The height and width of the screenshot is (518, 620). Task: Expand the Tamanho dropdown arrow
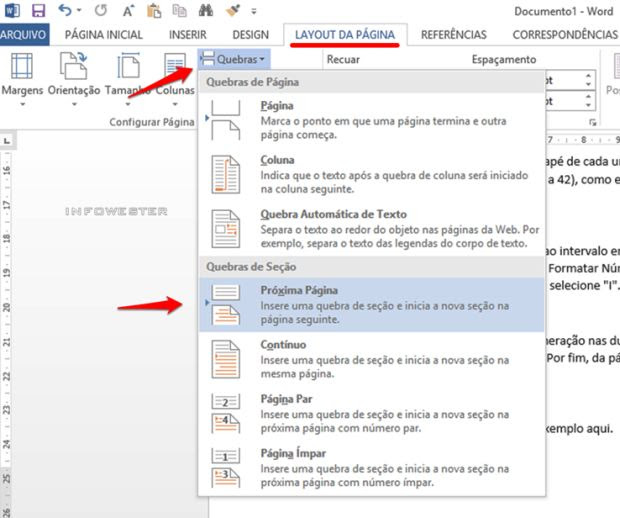(128, 104)
